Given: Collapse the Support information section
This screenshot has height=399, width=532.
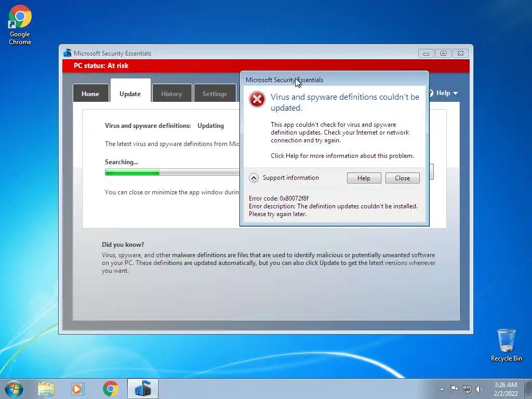Looking at the screenshot, I should [x=254, y=178].
